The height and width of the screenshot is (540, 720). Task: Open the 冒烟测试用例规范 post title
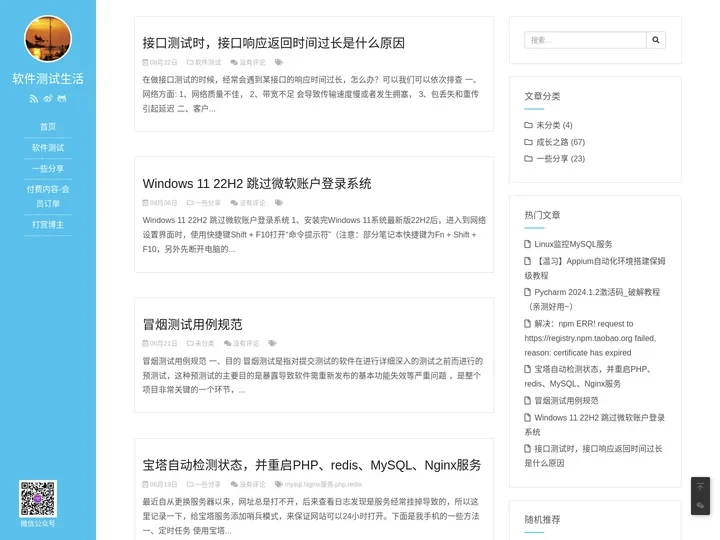point(192,324)
